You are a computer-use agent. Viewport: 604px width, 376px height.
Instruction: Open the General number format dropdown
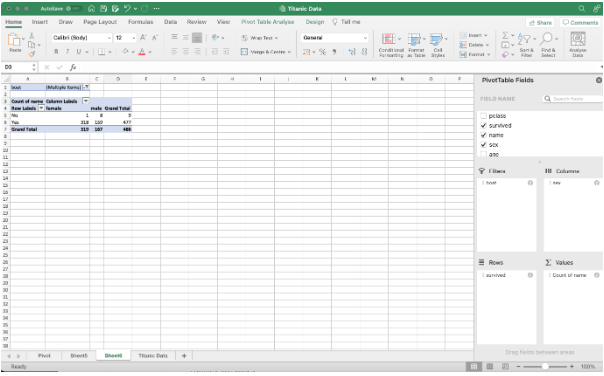pos(365,38)
